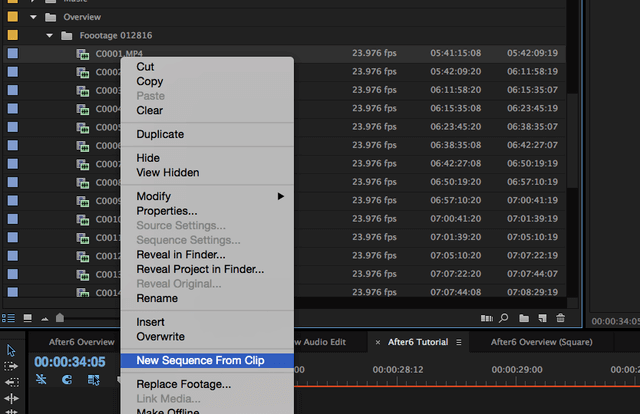
Task: Toggle nest sequences insert mode icon
Action: [41, 380]
